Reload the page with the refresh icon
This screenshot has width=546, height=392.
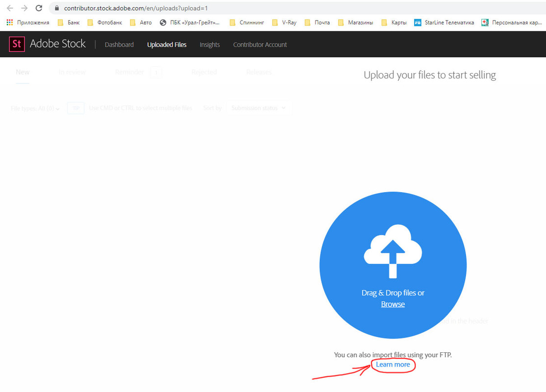[39, 8]
